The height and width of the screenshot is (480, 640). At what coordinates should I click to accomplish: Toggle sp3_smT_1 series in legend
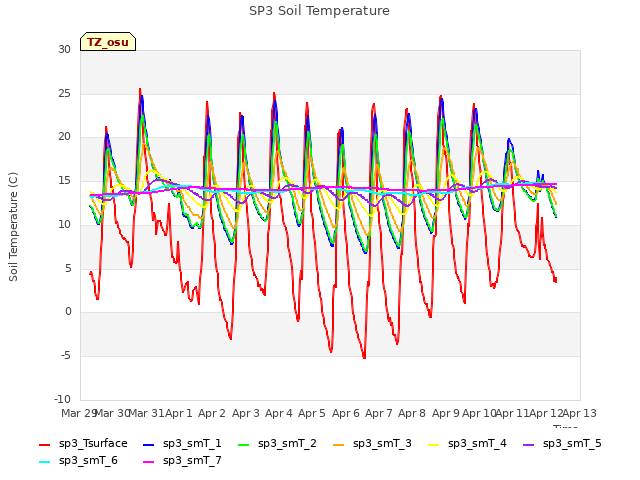[x=182, y=444]
